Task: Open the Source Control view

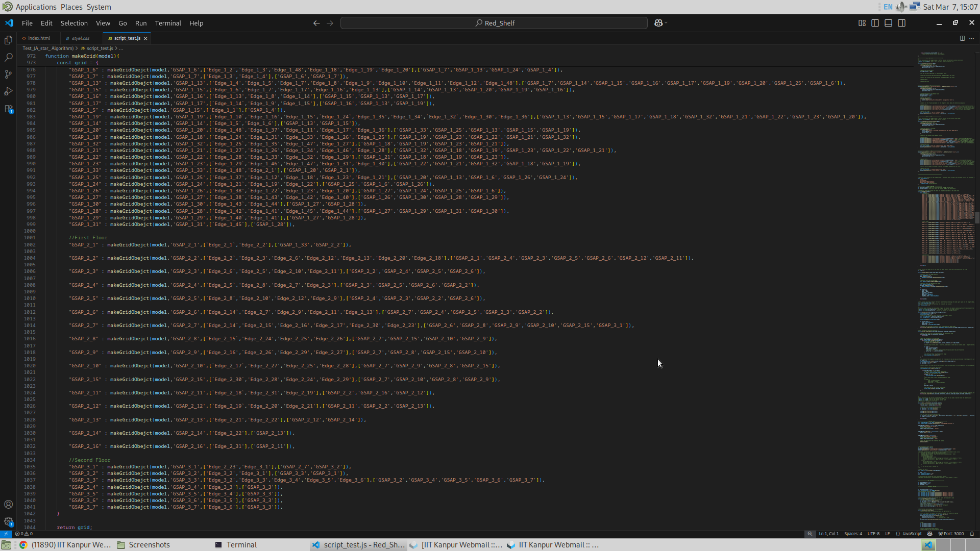Action: pos(8,74)
